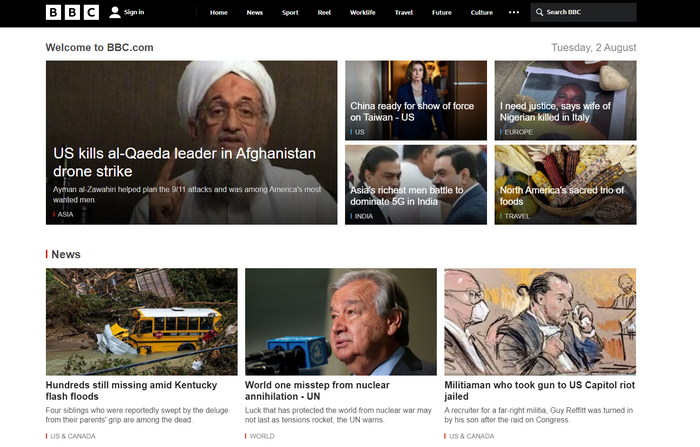Image resolution: width=700 pixels, height=447 pixels.
Task: Open the Culture nav item
Action: (482, 13)
